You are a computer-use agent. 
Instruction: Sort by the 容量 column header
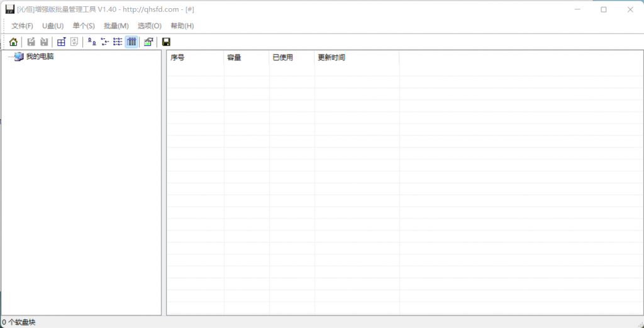(247, 57)
